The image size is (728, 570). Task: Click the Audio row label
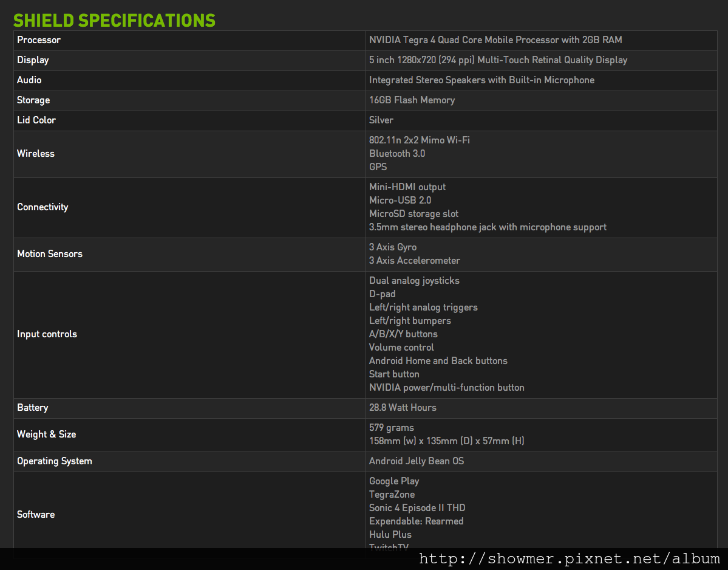coord(29,80)
